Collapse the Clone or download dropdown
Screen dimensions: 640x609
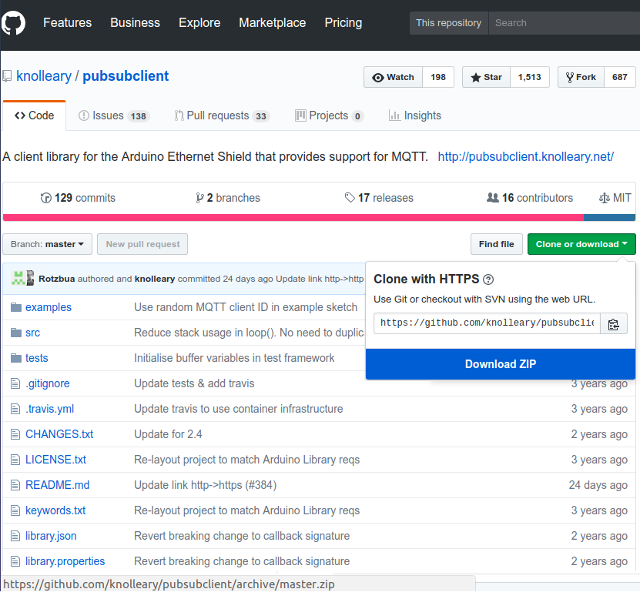581,244
